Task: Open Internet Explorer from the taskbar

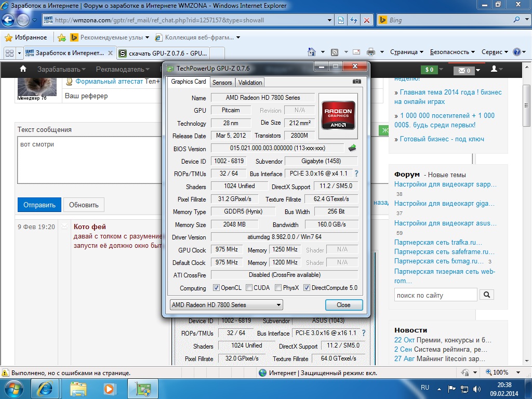Action: click(45, 389)
